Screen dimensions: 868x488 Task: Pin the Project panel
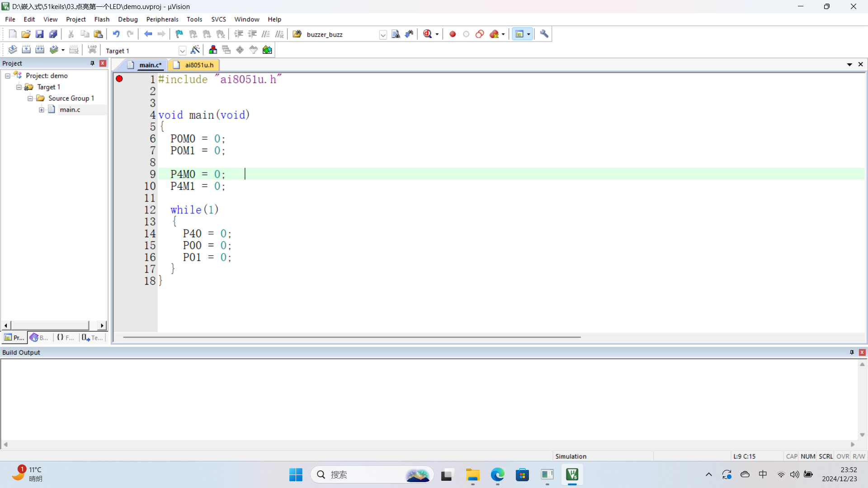[x=92, y=63]
